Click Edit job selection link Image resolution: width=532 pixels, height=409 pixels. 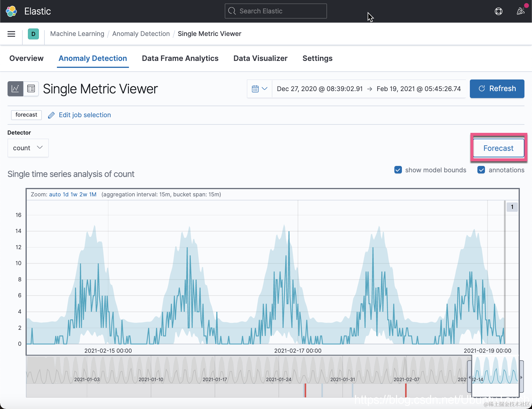[x=85, y=115]
